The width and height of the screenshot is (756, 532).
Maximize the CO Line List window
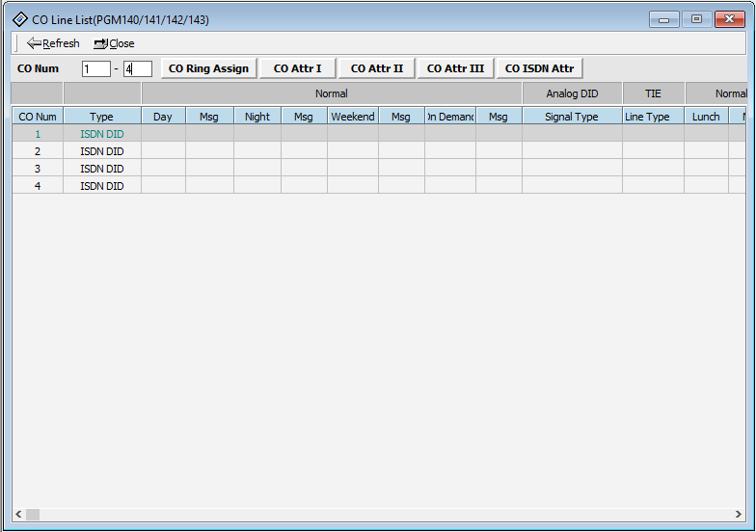point(695,19)
